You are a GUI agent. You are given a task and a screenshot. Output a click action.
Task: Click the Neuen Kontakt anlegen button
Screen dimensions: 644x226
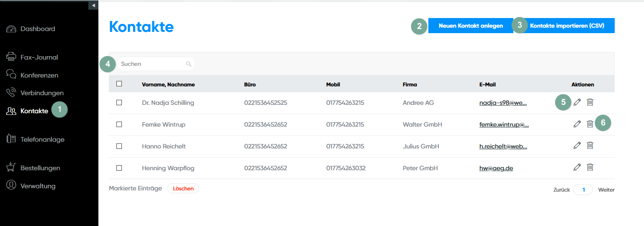pos(471,26)
